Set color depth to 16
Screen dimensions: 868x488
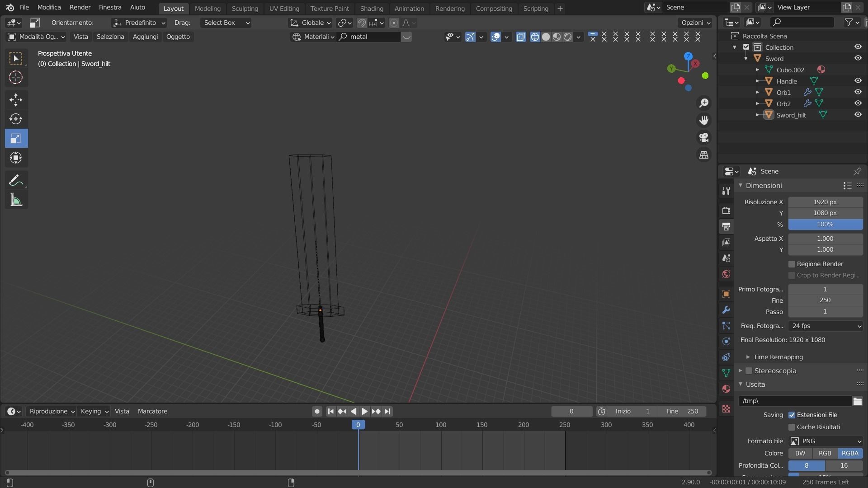tap(844, 465)
